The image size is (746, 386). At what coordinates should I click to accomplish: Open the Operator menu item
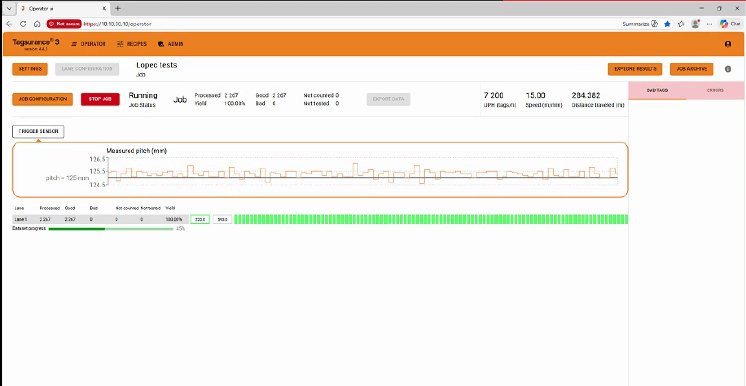pos(88,44)
